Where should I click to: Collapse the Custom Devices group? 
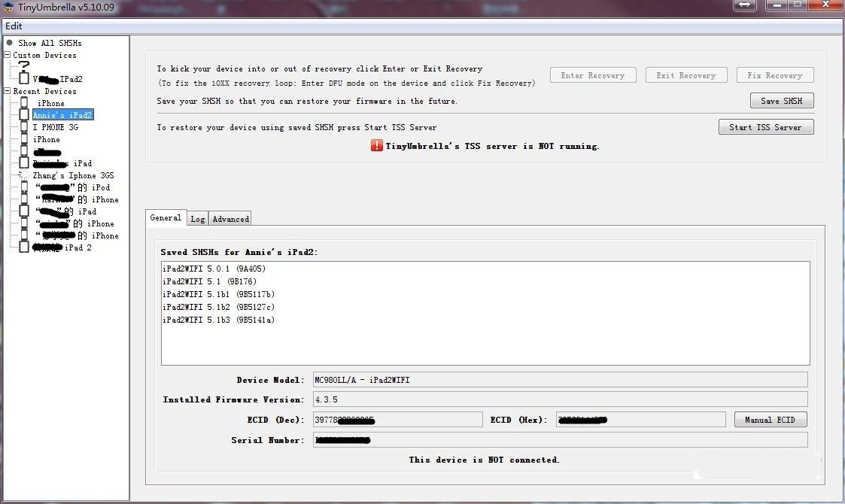tap(7, 55)
